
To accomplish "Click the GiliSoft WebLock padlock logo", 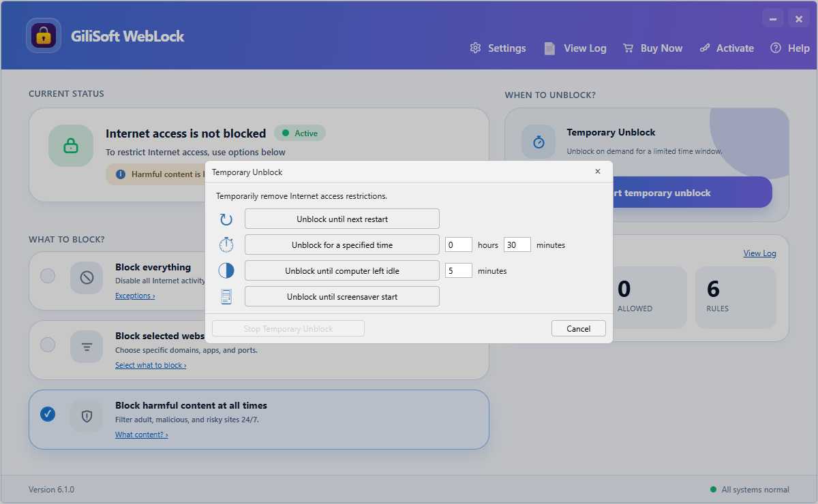I will (44, 35).
